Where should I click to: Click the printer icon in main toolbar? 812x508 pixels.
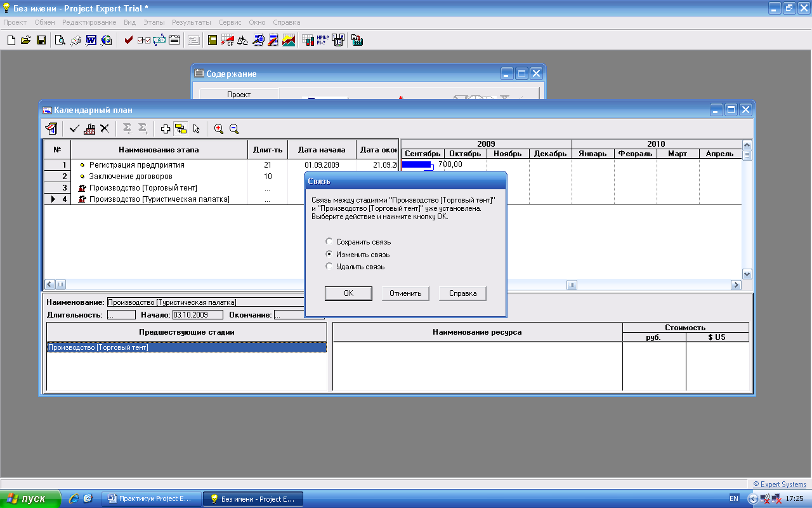[75, 40]
